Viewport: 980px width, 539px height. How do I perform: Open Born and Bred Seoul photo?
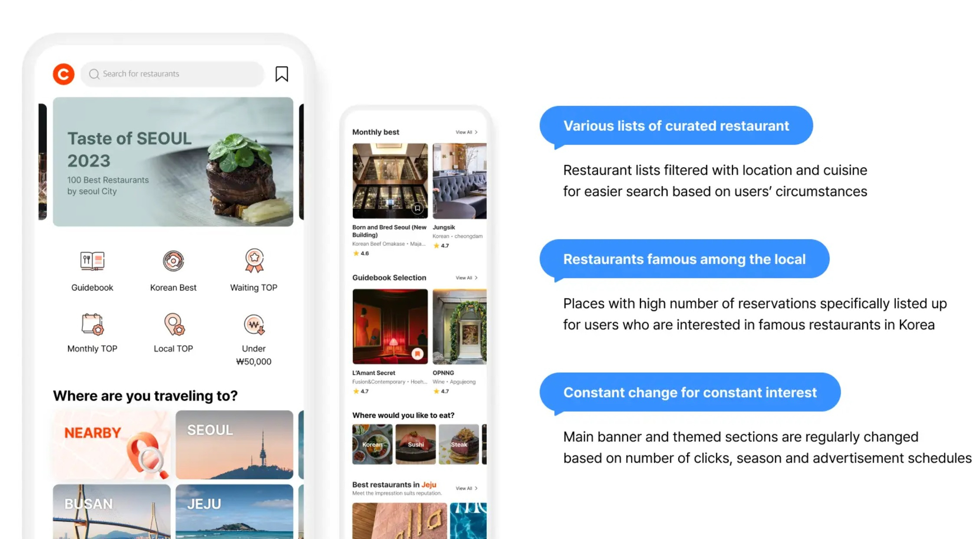pos(390,181)
